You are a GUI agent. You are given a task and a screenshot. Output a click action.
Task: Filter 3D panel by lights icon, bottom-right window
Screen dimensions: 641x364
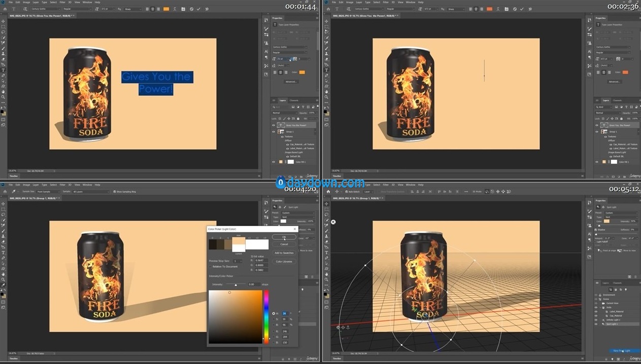point(626,289)
